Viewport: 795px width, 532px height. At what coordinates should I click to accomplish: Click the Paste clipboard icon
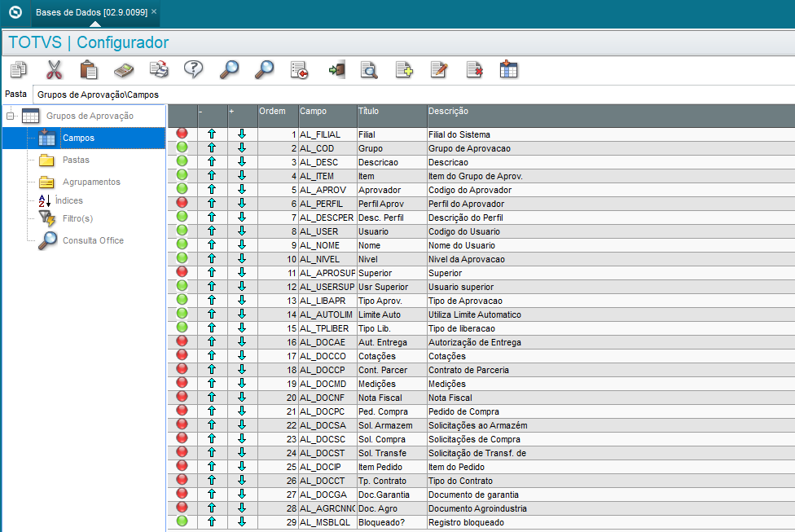89,69
